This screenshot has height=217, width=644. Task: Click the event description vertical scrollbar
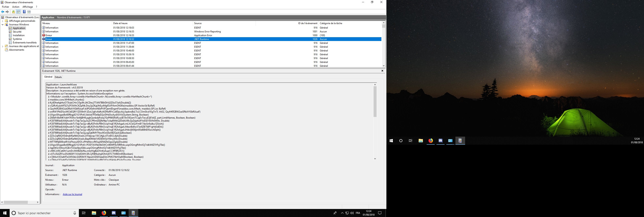coord(375,102)
